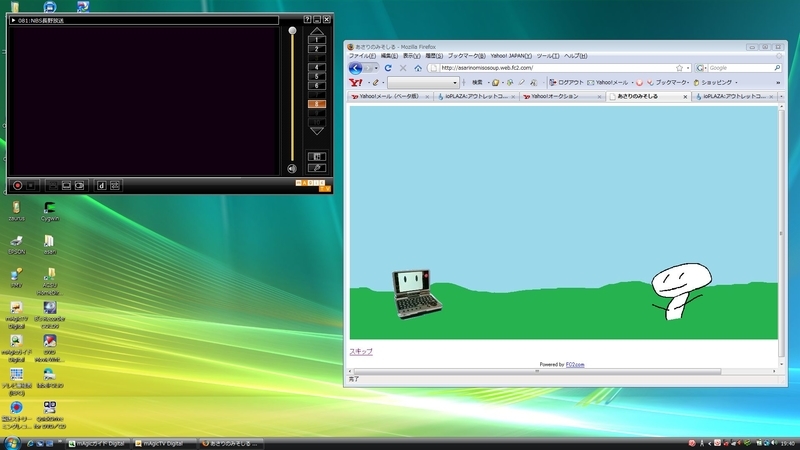Mute audio with the mAgicTV speaker icon
Screen dimensions: 800x450
pyautogui.click(x=292, y=168)
